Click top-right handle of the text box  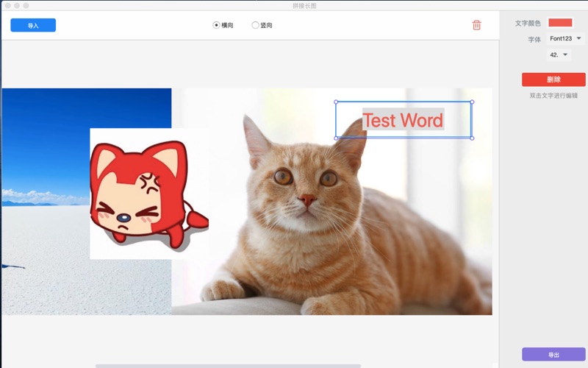(472, 102)
